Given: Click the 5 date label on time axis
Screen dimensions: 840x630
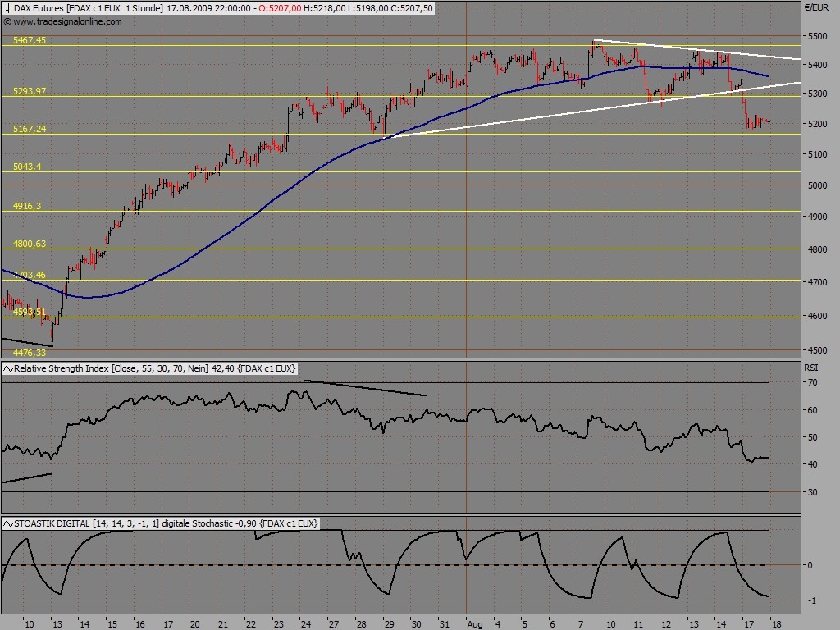Looking at the screenshot, I should [x=524, y=624].
